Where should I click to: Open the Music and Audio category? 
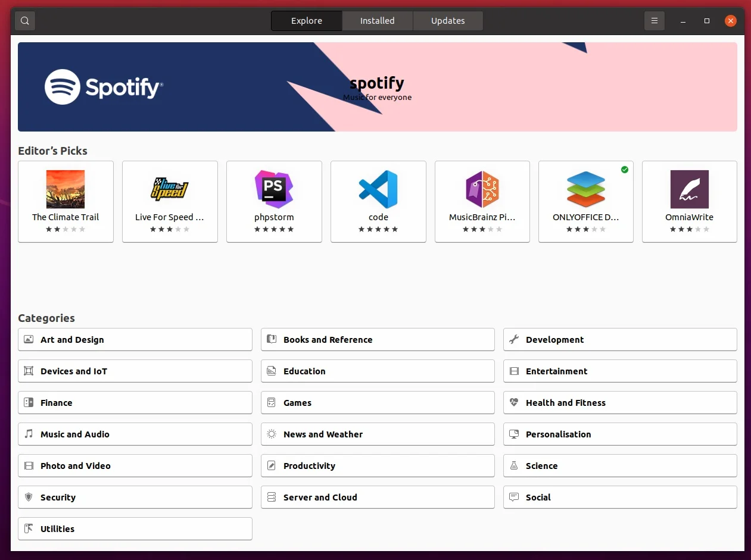135,434
